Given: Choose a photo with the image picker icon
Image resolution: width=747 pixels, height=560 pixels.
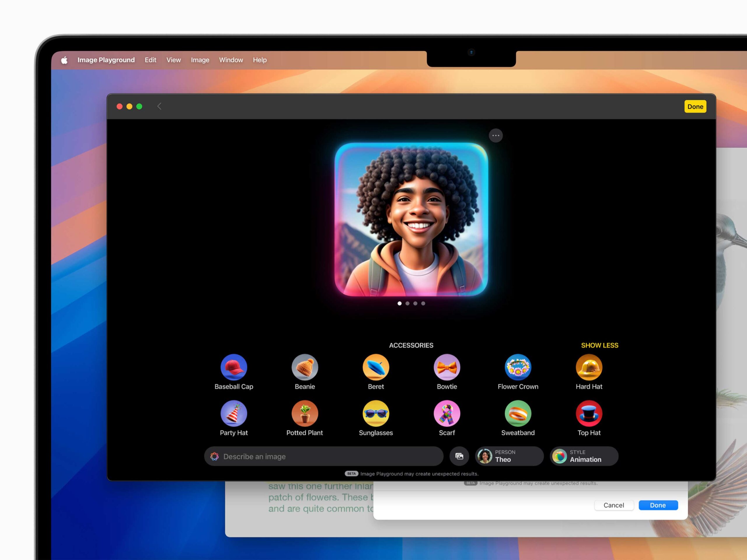Looking at the screenshot, I should pos(459,456).
